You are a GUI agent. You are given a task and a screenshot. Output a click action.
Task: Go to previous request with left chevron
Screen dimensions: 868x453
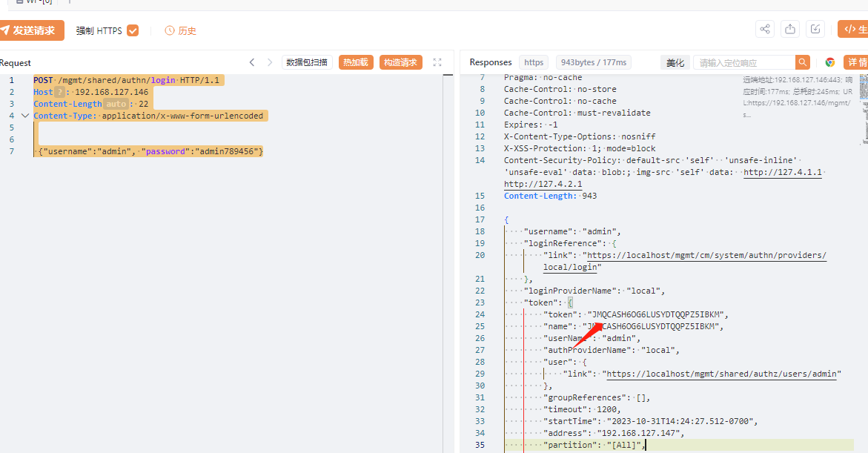click(x=252, y=62)
